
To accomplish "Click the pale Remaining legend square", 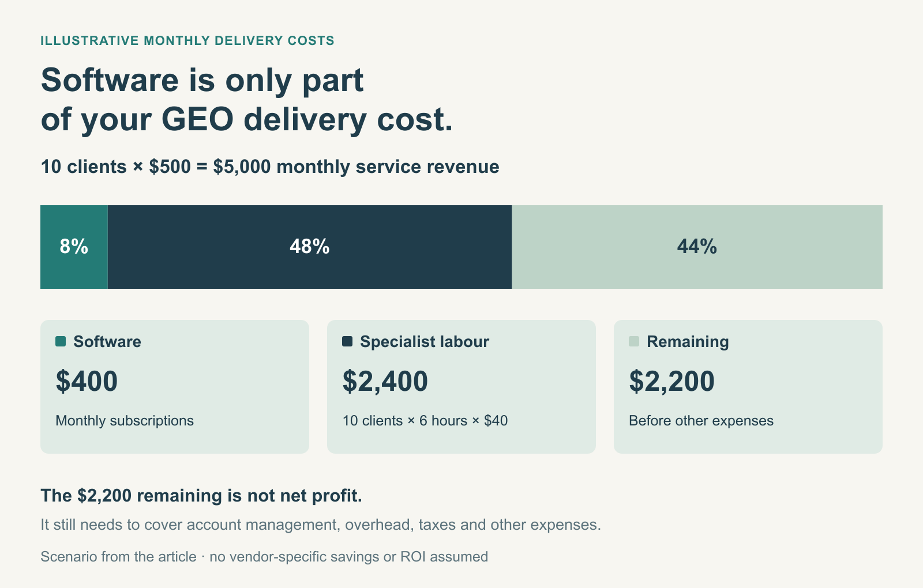I will coord(634,341).
